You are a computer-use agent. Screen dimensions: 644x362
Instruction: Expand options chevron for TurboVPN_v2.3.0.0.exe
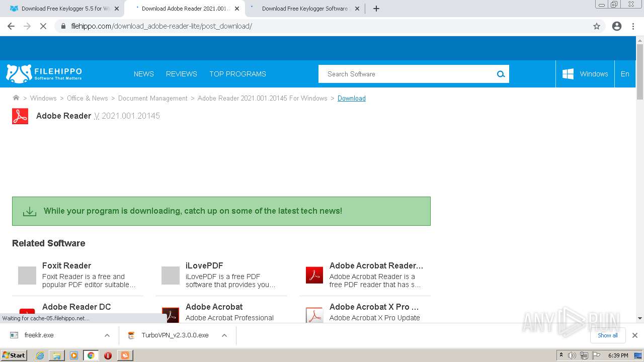click(x=224, y=335)
